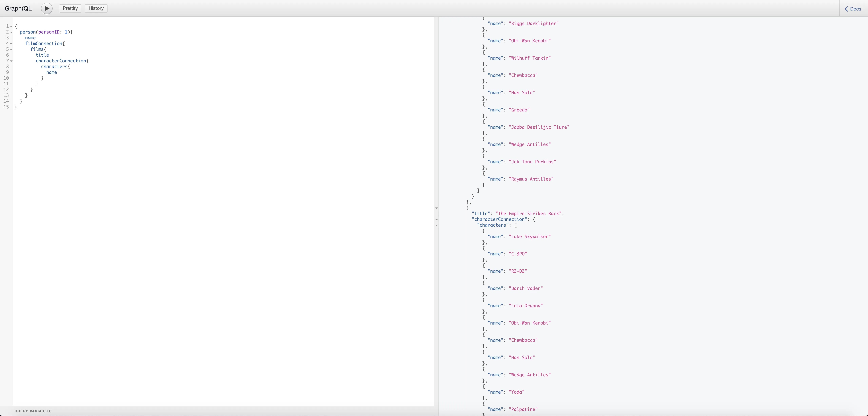Click line number 10 in the gutter

tap(6, 78)
